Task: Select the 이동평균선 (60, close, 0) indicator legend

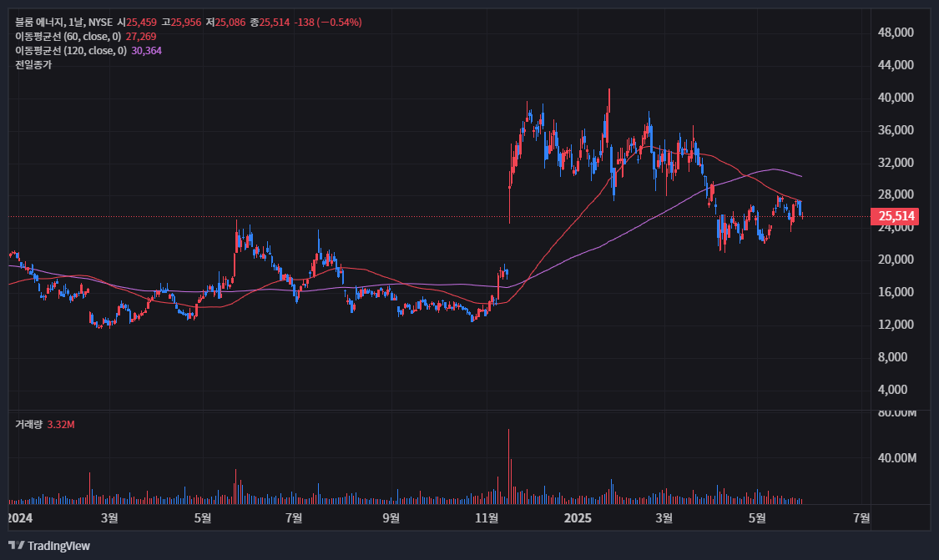Action: point(68,37)
